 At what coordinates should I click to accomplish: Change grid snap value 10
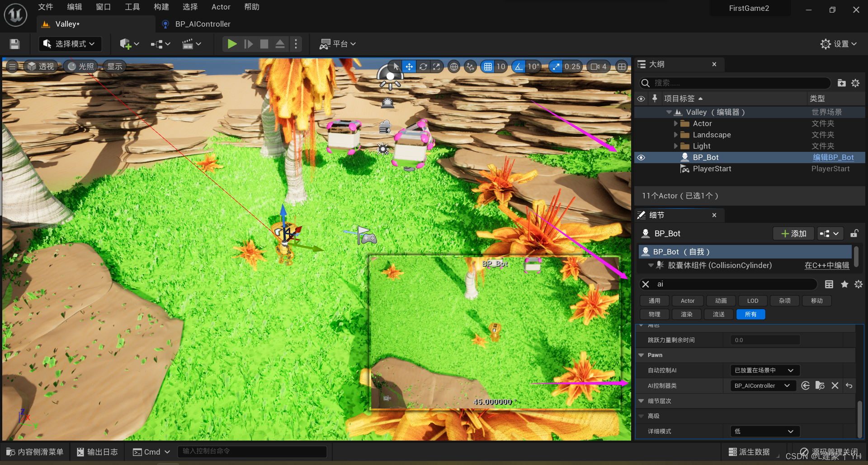pos(500,66)
